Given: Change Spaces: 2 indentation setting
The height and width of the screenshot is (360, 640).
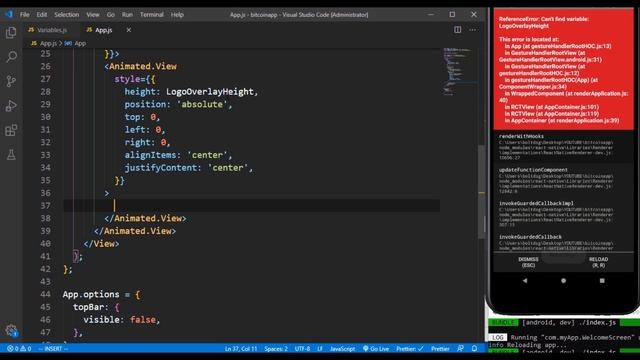Looking at the screenshot, I should 276,349.
